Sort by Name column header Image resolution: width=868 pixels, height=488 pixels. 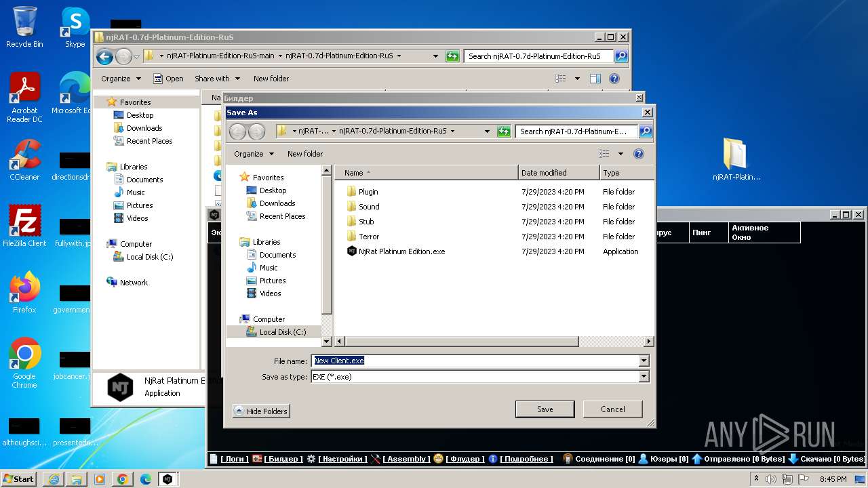[427, 173]
